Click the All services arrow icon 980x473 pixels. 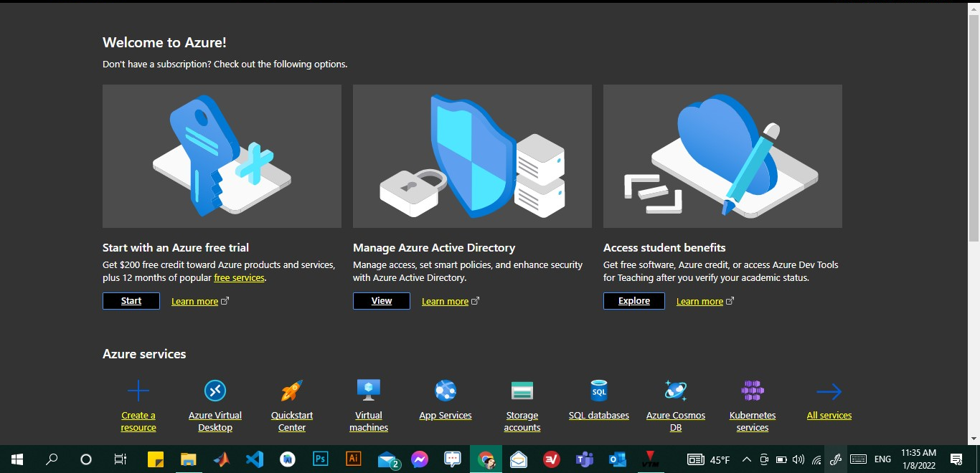(x=829, y=391)
